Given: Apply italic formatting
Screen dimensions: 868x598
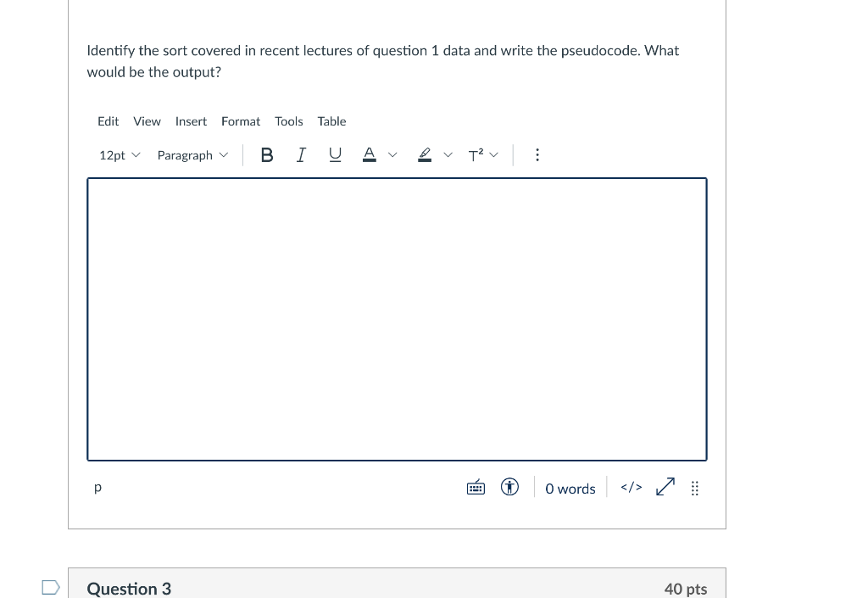Looking at the screenshot, I should [301, 154].
